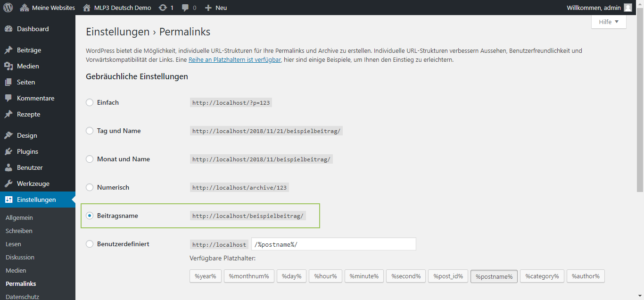Open the Meine Websites menu
This screenshot has width=644, height=300.
click(x=47, y=8)
